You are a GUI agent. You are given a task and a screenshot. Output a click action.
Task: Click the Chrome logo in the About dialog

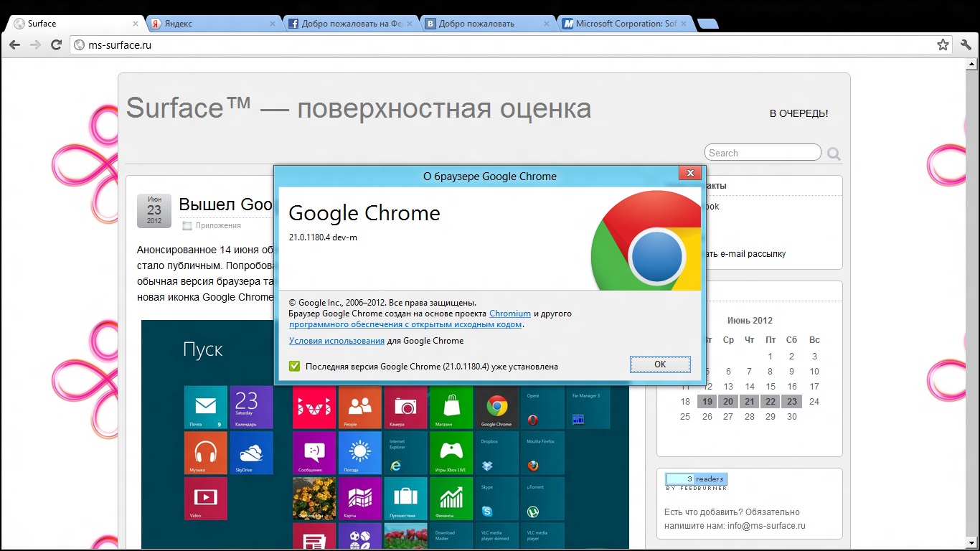click(646, 240)
